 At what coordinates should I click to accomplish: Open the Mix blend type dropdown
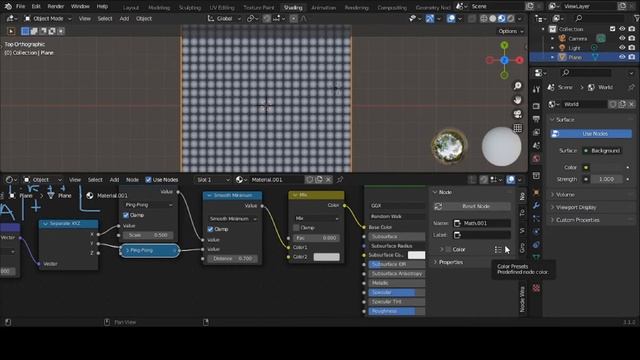click(x=316, y=218)
